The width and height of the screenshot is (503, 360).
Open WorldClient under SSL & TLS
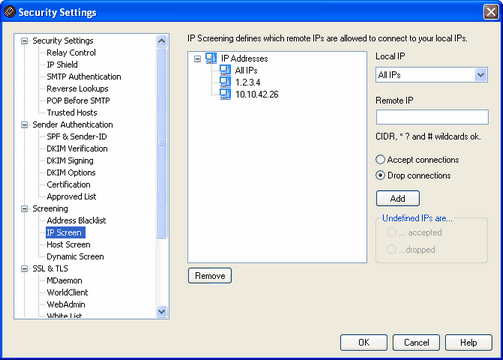coord(67,293)
